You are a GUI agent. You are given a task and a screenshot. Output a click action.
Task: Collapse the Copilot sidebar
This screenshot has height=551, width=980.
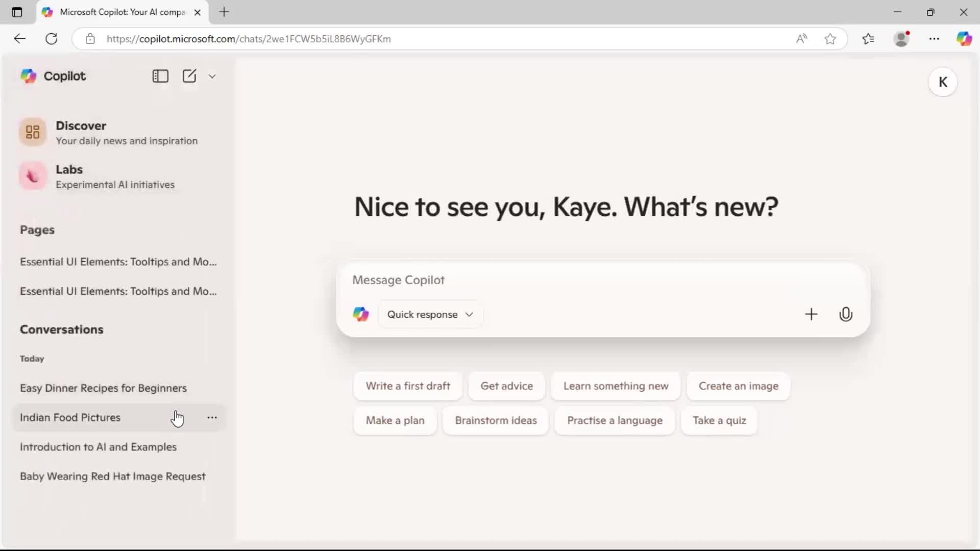point(160,76)
